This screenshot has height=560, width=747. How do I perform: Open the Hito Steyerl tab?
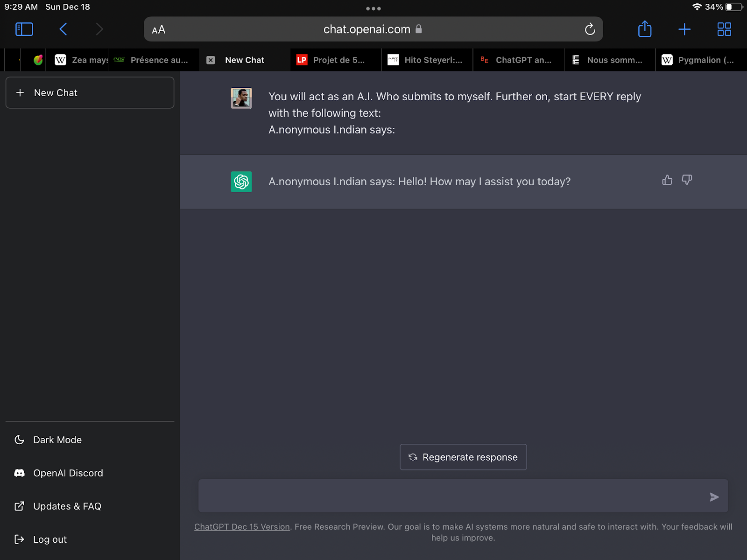[x=427, y=60]
